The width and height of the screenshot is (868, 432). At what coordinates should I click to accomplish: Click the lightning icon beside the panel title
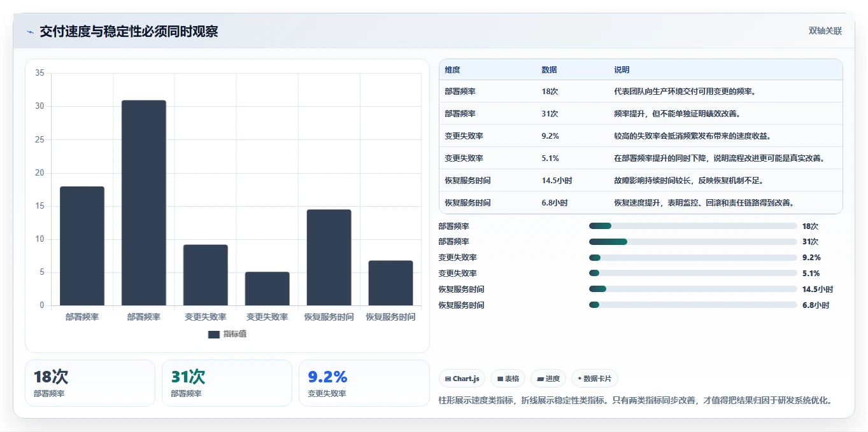click(x=30, y=32)
